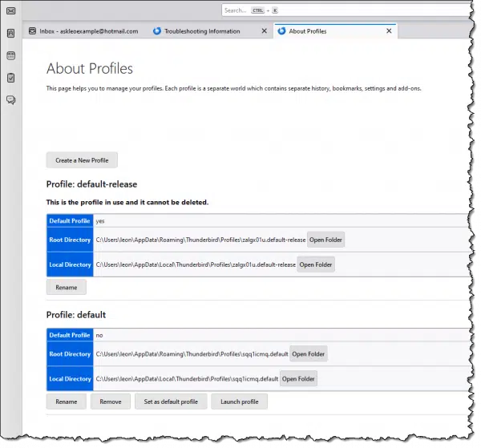Close the Troubleshooting Information tab
481x448 pixels.
[264, 31]
